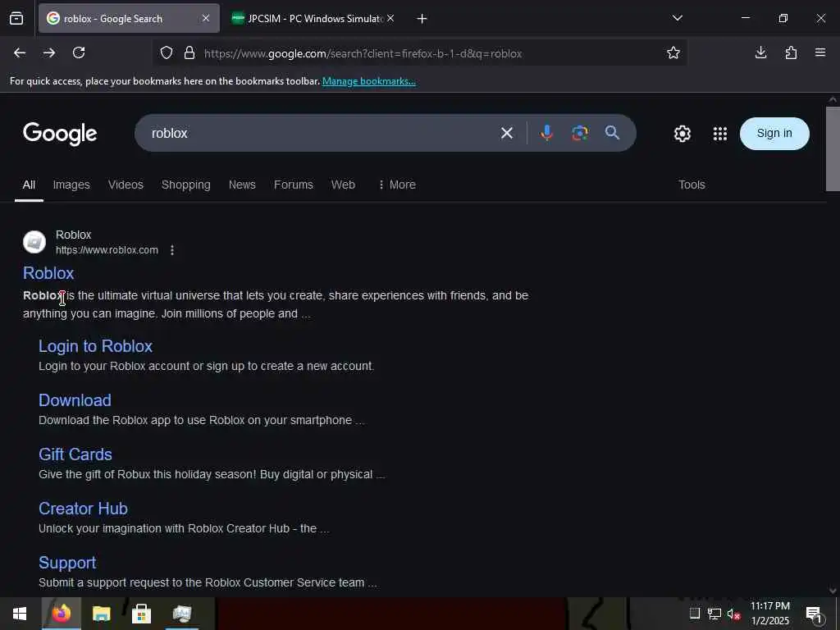Open muted volume tray icon
This screenshot has width=840, height=630.
click(734, 614)
